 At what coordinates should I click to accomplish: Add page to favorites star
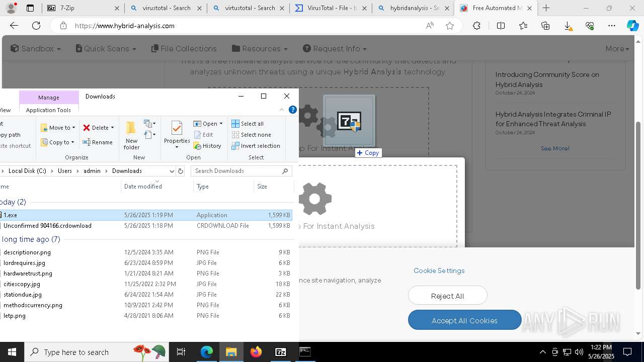(x=450, y=26)
